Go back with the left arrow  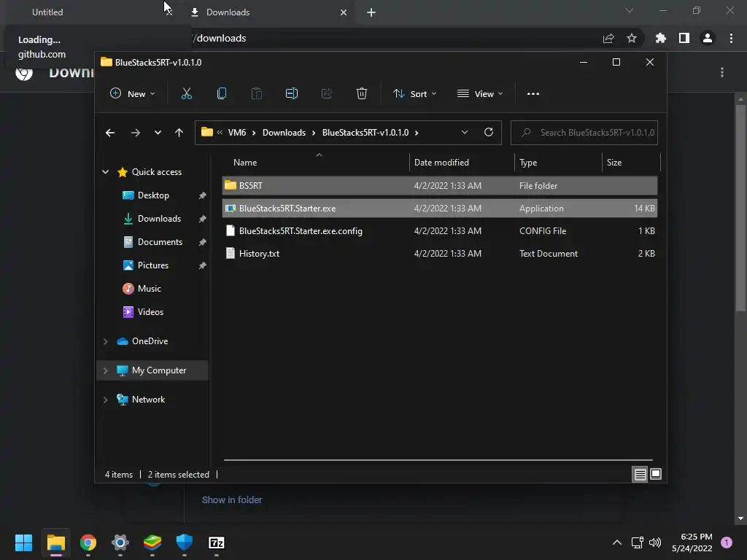click(110, 133)
